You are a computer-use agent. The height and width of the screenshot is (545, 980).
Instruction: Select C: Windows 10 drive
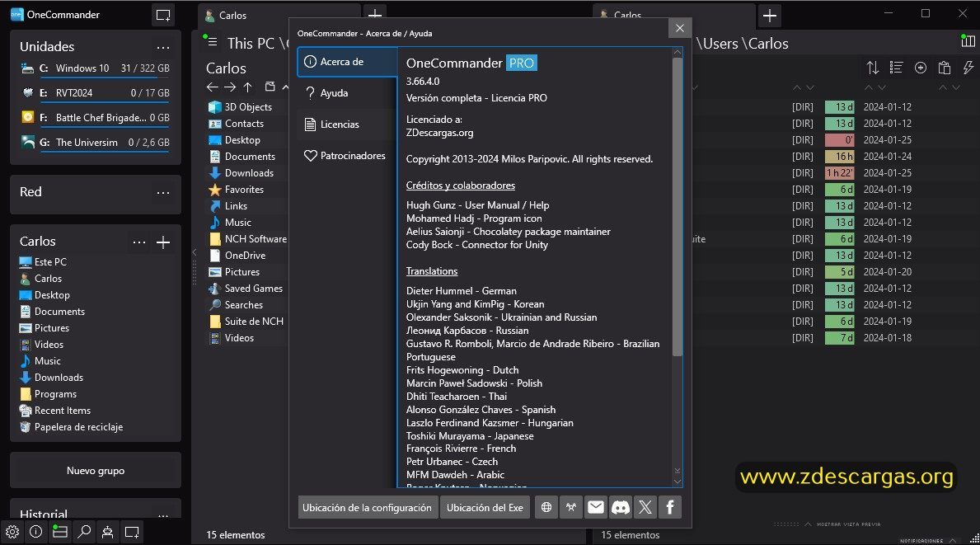(96, 69)
